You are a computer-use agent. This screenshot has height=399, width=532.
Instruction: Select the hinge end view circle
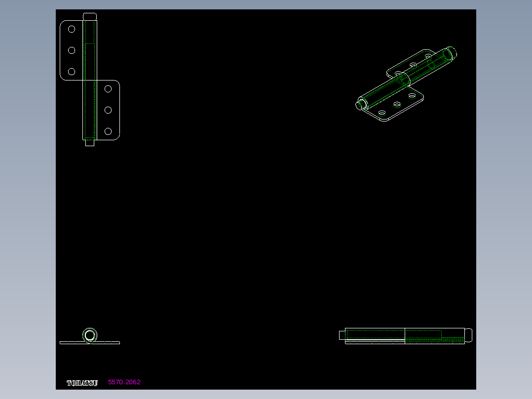coord(90,335)
